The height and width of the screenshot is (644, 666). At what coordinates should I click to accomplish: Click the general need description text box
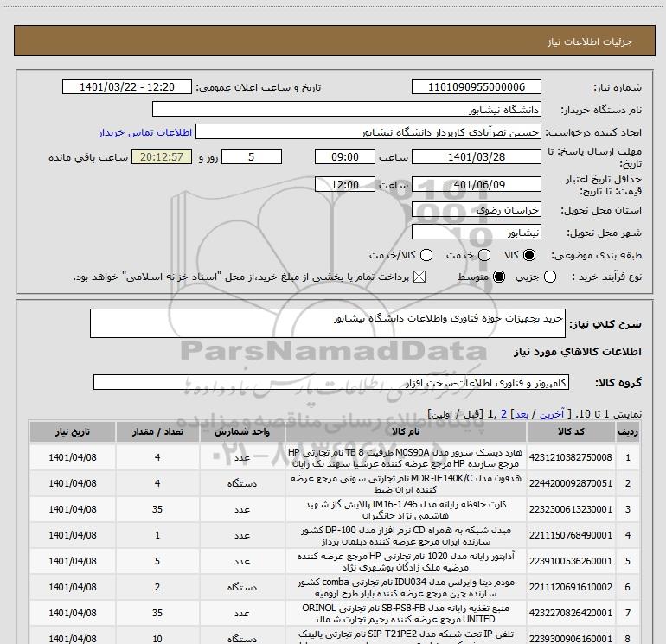(x=328, y=323)
